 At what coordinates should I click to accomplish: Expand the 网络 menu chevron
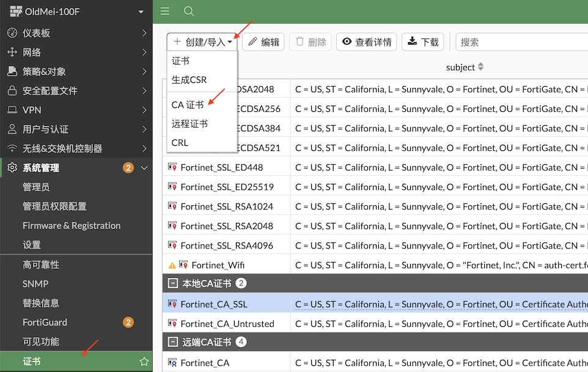[144, 52]
